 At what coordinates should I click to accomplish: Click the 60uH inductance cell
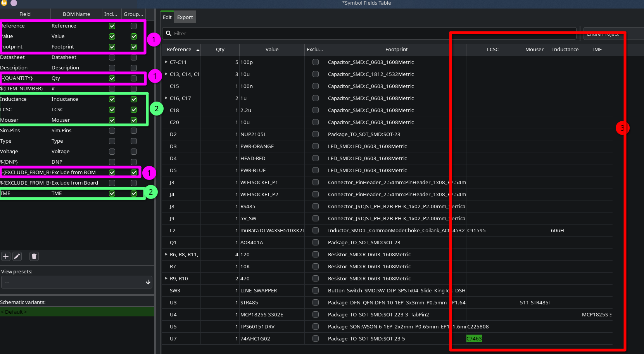click(565, 230)
